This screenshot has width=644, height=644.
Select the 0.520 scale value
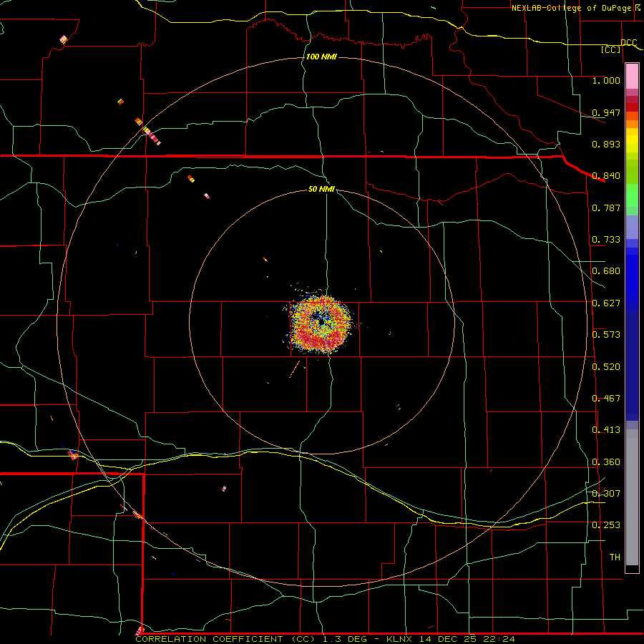[606, 367]
